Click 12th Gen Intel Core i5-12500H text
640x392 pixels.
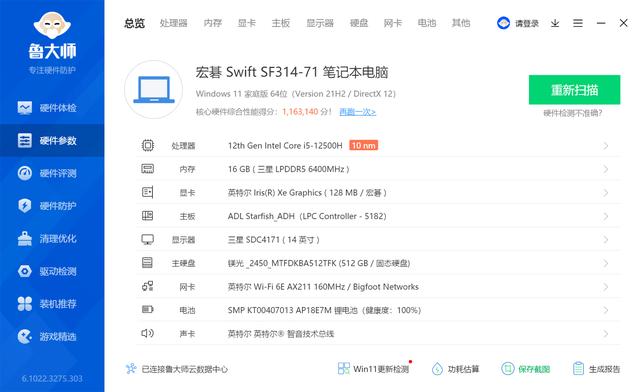[285, 145]
